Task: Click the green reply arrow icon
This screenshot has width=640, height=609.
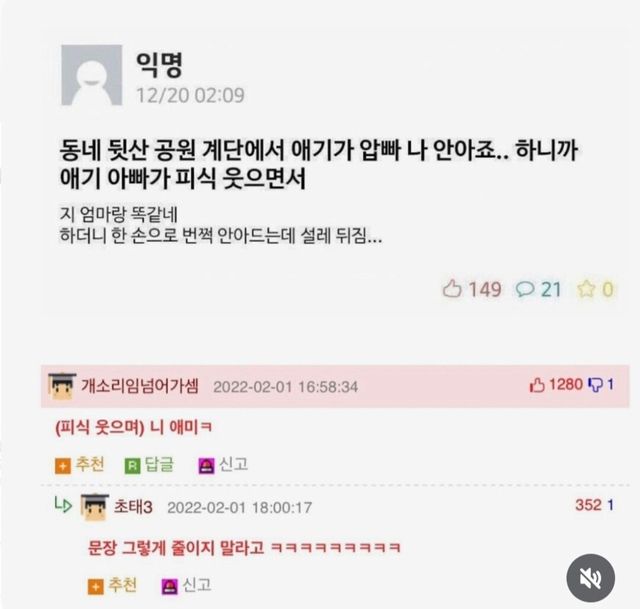Action: (63, 506)
